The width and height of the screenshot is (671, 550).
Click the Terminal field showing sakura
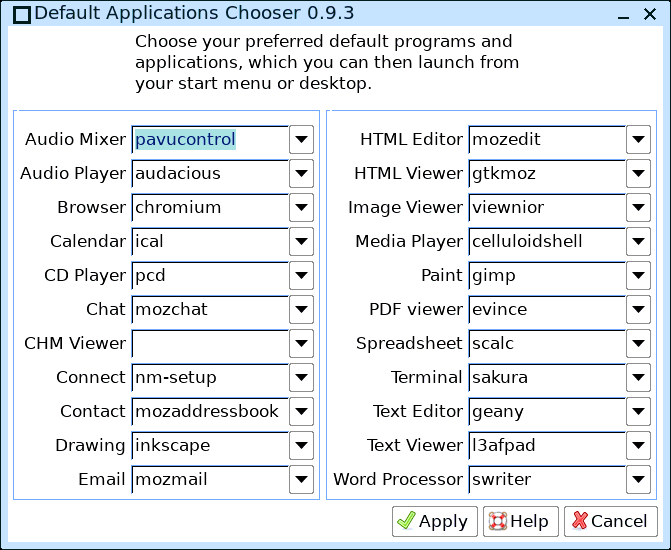tap(547, 378)
